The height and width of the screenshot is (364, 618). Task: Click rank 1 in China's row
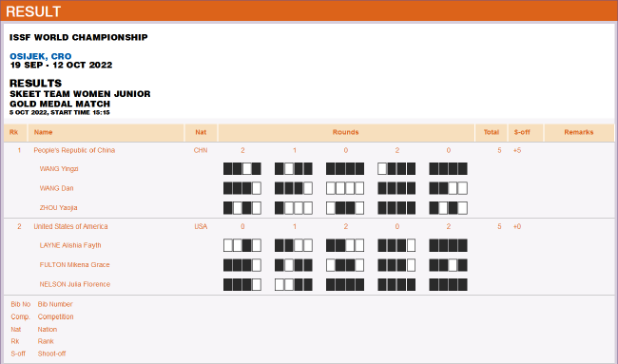(x=19, y=150)
